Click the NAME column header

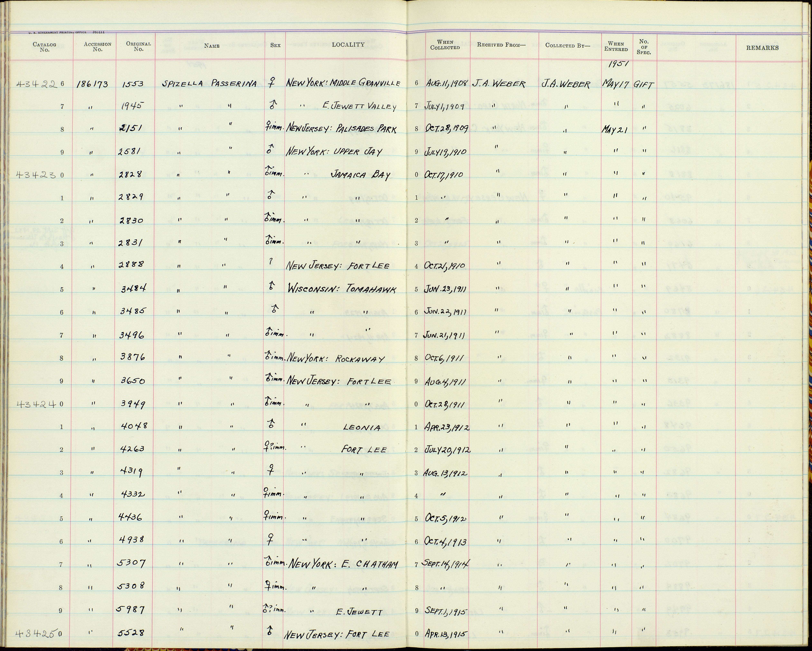click(212, 46)
